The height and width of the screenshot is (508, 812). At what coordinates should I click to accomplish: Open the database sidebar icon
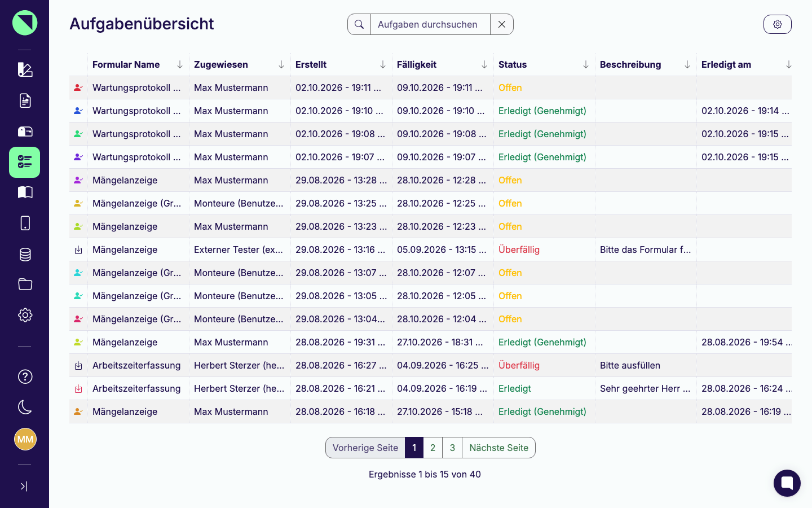tap(25, 255)
